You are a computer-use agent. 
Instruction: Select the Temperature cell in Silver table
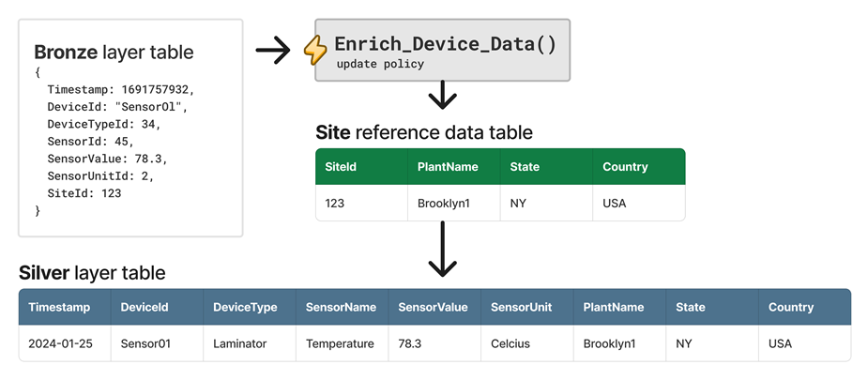coord(340,343)
